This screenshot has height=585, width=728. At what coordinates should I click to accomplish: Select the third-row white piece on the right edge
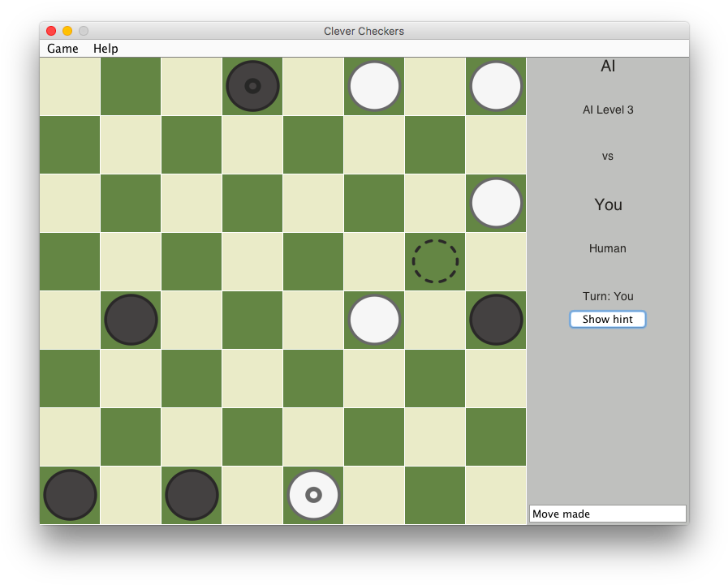point(496,203)
